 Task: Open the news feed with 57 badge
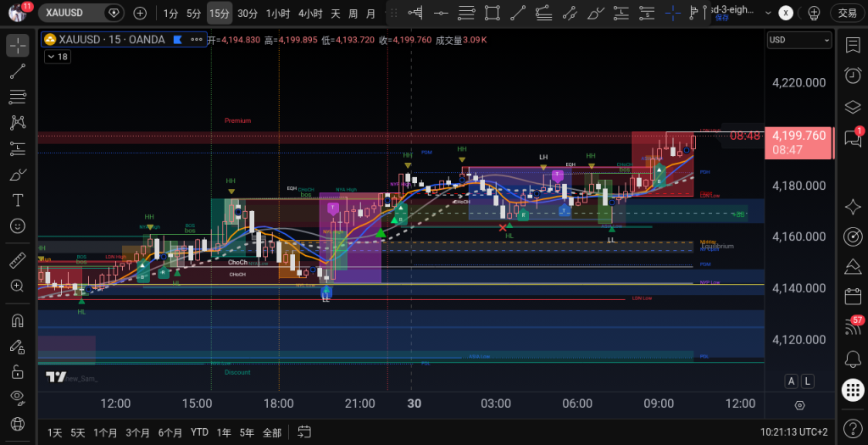point(853,326)
